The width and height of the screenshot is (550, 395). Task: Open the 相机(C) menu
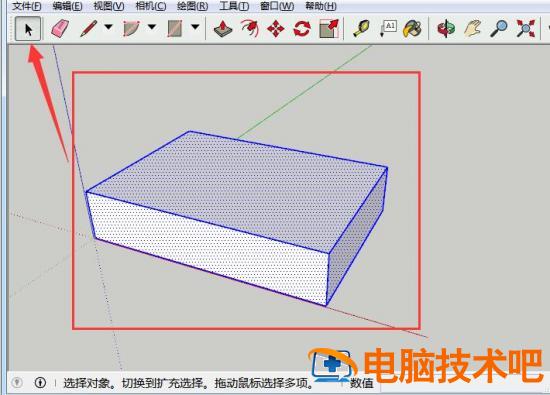151,6
